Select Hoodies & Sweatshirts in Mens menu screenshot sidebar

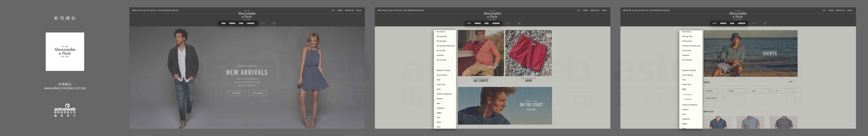point(444,94)
